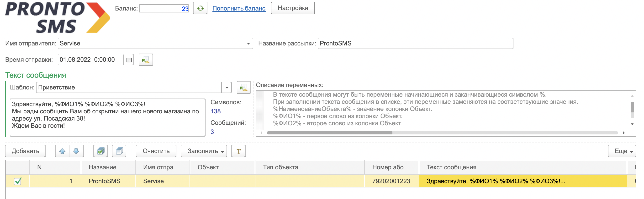The height and width of the screenshot is (199, 644).
Task: Click the Текст сообщения column header
Action: (x=523, y=167)
